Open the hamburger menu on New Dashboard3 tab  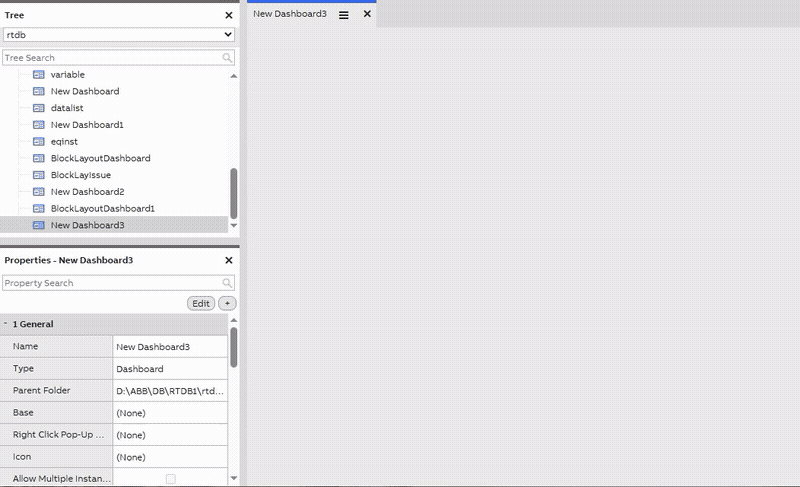344,15
